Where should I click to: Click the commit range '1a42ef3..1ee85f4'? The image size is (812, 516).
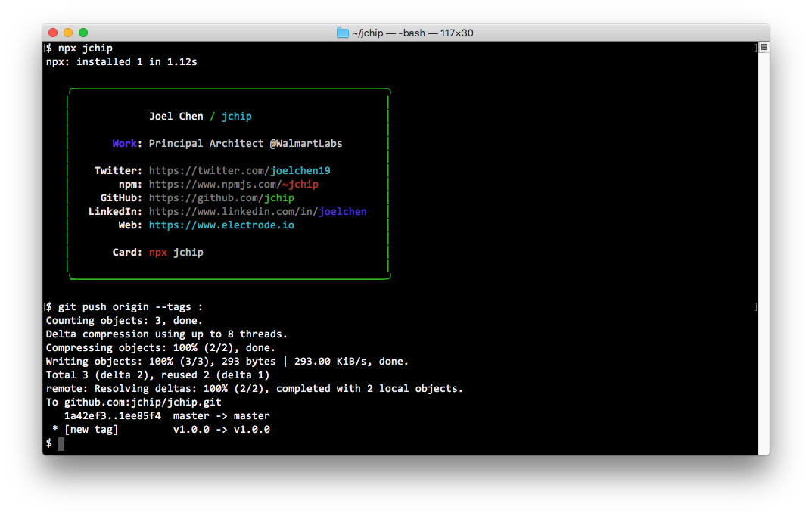pyautogui.click(x=112, y=415)
